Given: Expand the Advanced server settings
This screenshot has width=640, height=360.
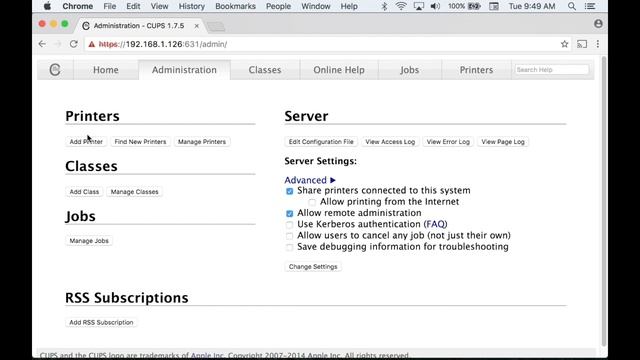Looking at the screenshot, I should point(310,180).
